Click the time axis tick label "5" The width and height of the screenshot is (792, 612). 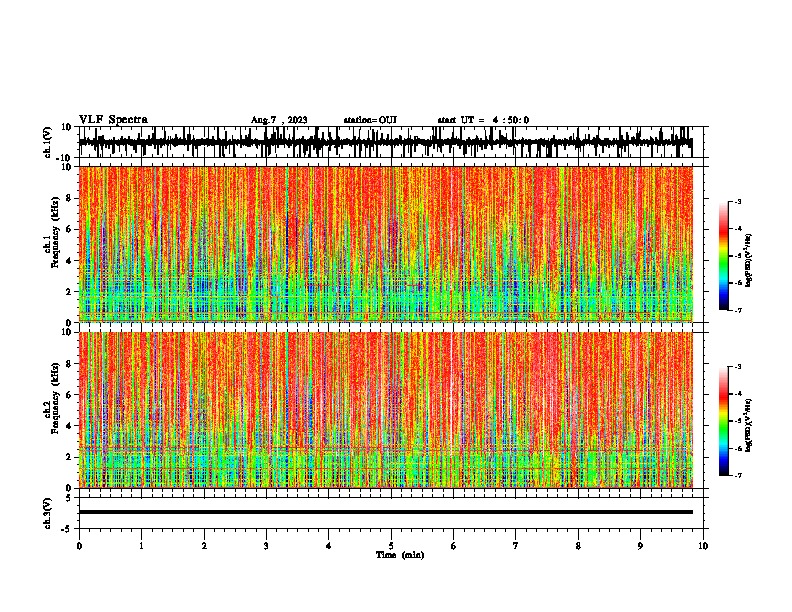(x=391, y=546)
